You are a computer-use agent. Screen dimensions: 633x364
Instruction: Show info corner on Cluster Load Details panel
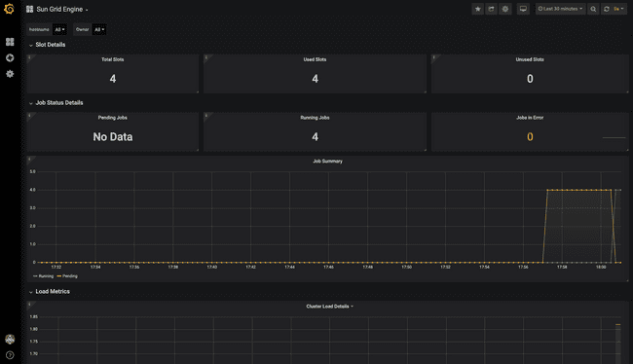click(29, 305)
